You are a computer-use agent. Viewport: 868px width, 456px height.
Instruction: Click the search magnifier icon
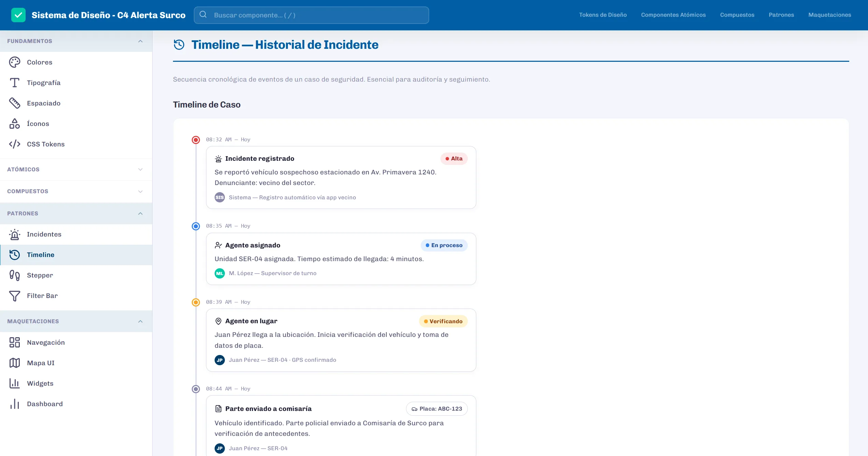tap(203, 14)
